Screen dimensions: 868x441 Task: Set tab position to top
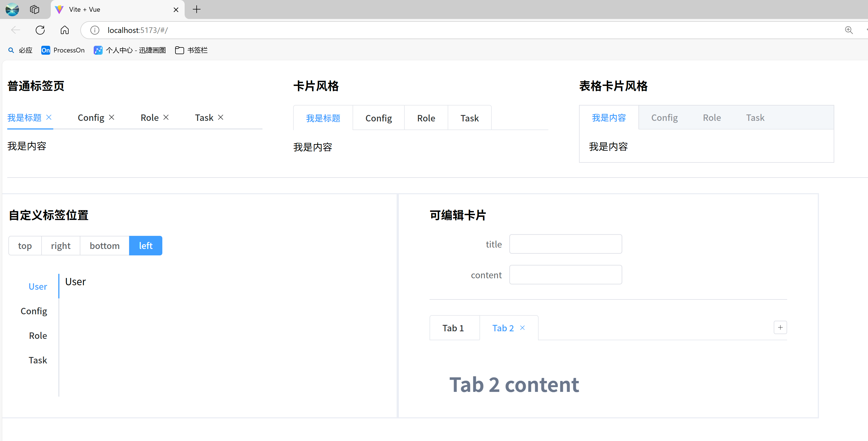tap(25, 246)
